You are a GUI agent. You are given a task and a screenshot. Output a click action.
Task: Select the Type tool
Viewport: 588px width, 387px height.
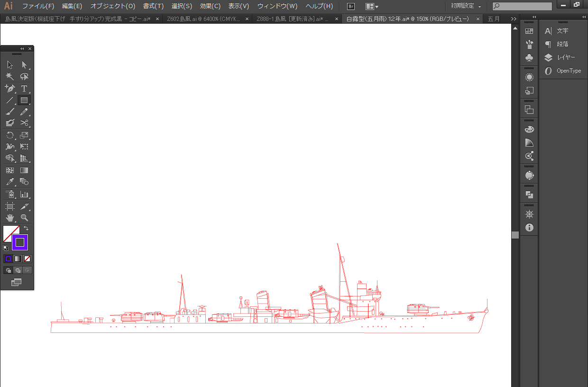click(x=24, y=88)
